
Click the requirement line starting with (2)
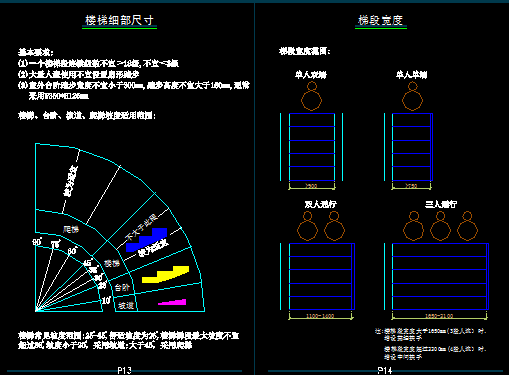78,74
